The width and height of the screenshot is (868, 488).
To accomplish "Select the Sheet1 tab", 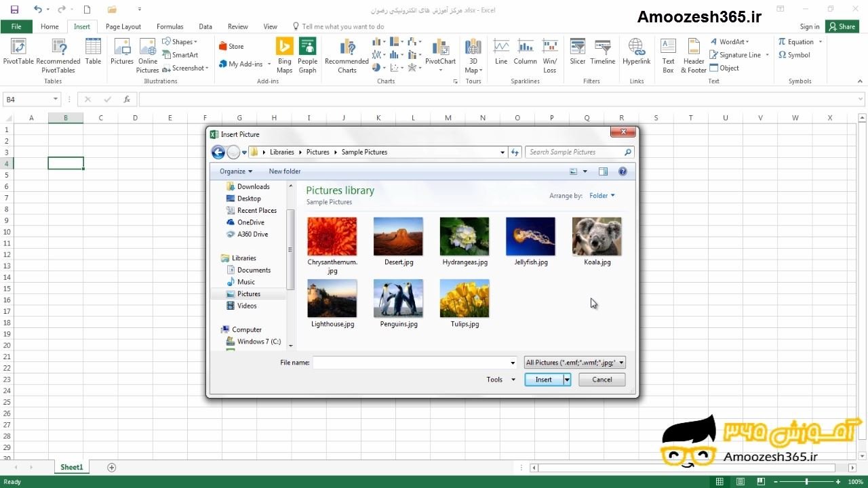I will pos(71,467).
